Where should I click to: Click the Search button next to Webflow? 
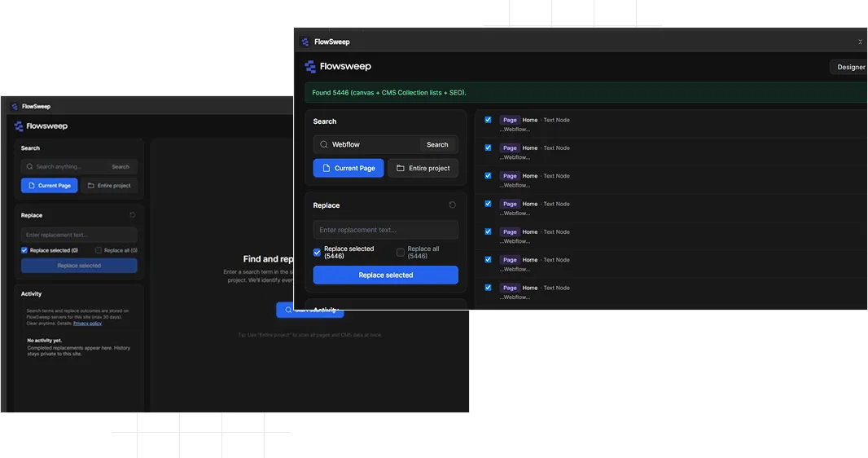[x=437, y=144]
